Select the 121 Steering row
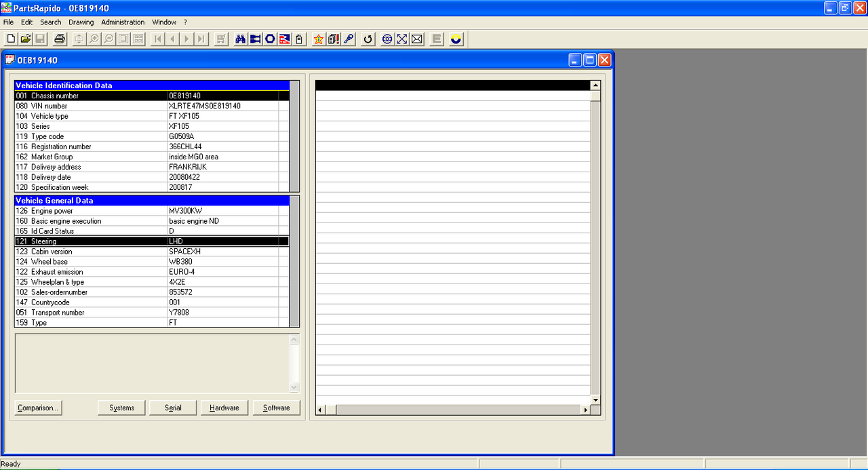Screen dimensions: 868x470 tap(152, 241)
